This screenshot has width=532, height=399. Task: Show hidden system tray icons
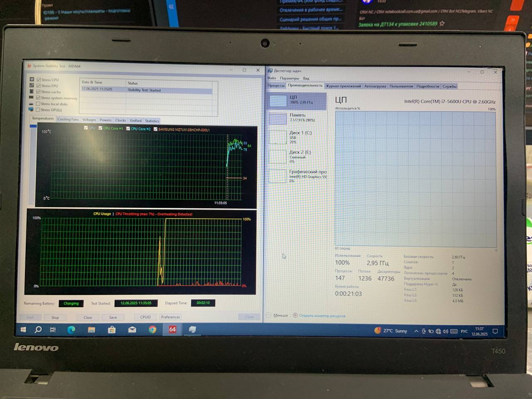pyautogui.click(x=416, y=331)
